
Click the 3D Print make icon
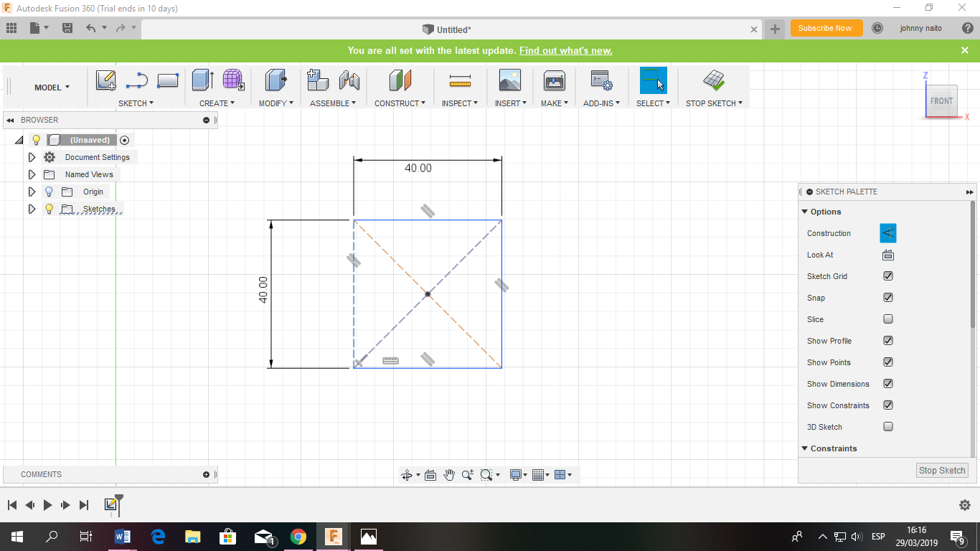(555, 80)
